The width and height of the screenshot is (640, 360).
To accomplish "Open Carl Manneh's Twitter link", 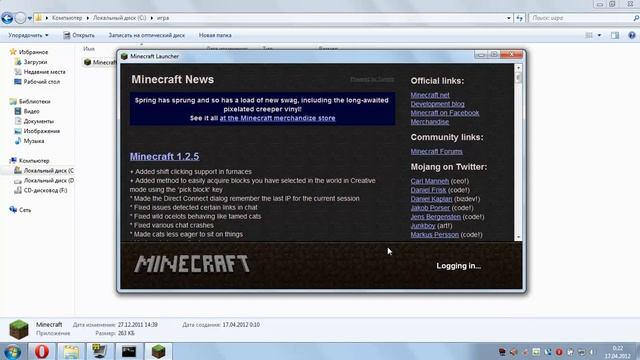I will pos(429,181).
